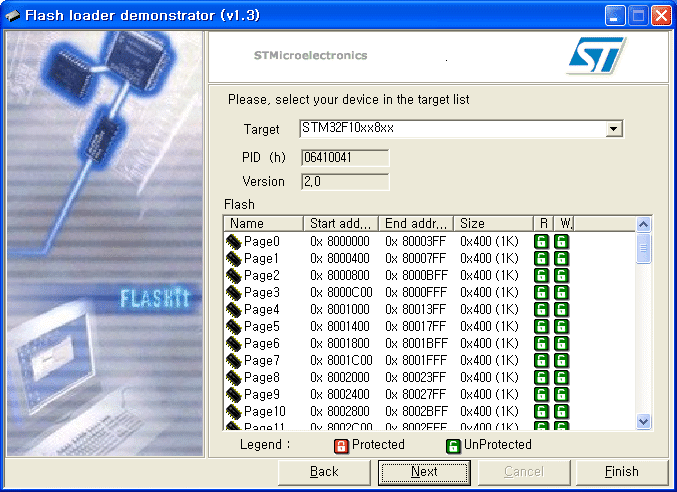The image size is (677, 492).
Task: Click the chip icon for Page6
Action: 233,344
